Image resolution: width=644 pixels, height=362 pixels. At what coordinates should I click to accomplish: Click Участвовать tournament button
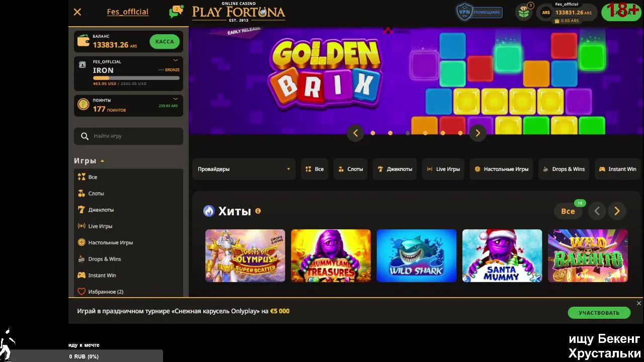click(599, 313)
